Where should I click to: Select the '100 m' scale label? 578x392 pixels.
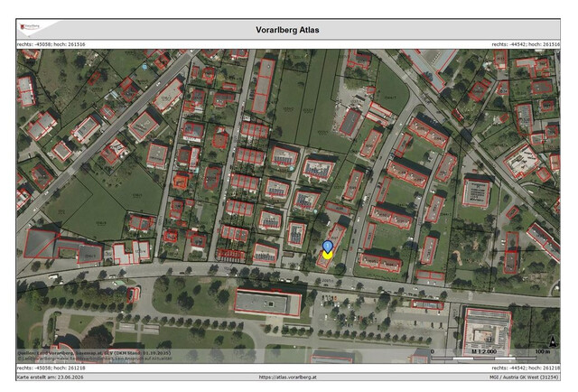(x=542, y=351)
